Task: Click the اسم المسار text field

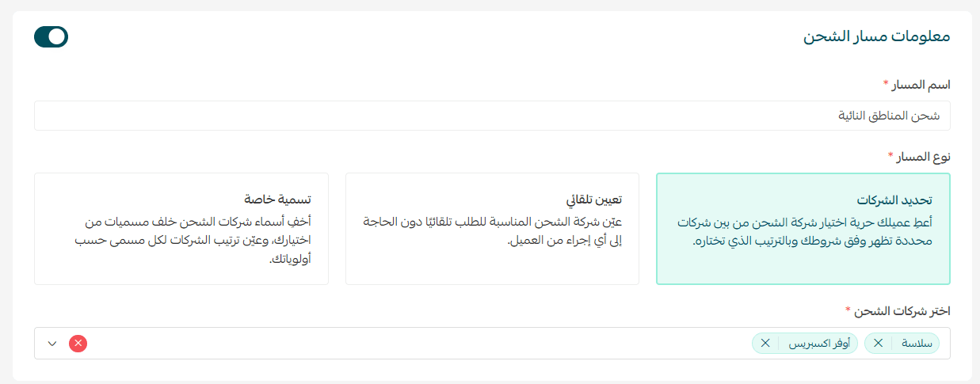Action: coord(491,116)
